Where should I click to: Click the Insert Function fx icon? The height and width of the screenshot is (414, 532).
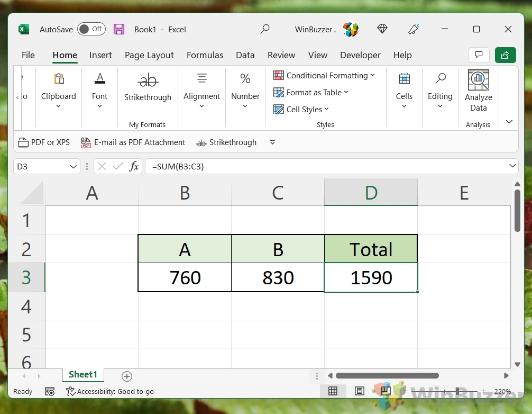[134, 166]
